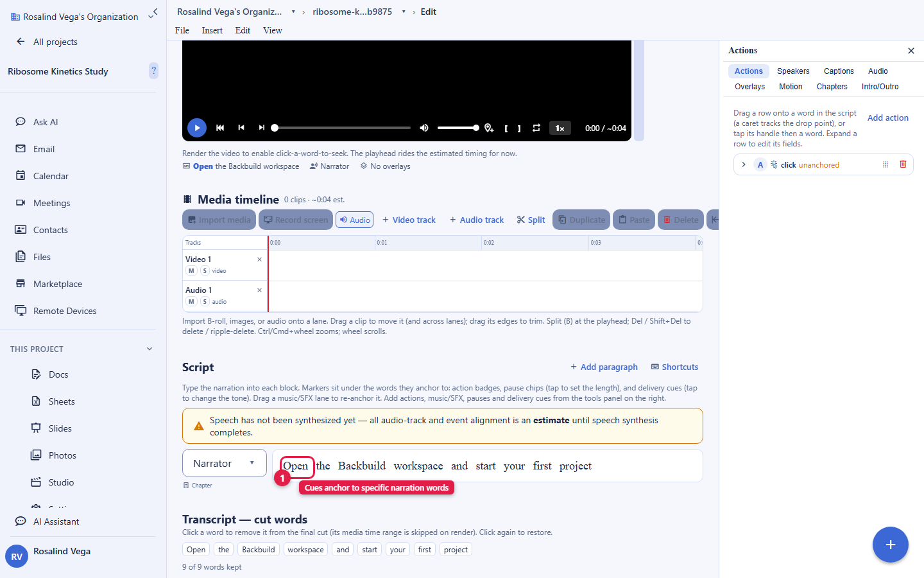Viewport: 924px width, 578px height.
Task: Adjust the player volume slider
Action: point(458,128)
